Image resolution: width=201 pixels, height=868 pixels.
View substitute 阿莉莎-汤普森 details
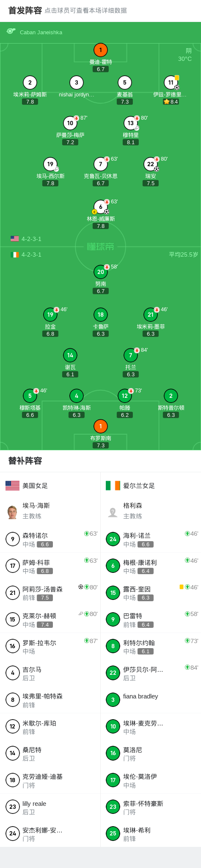click(x=50, y=593)
